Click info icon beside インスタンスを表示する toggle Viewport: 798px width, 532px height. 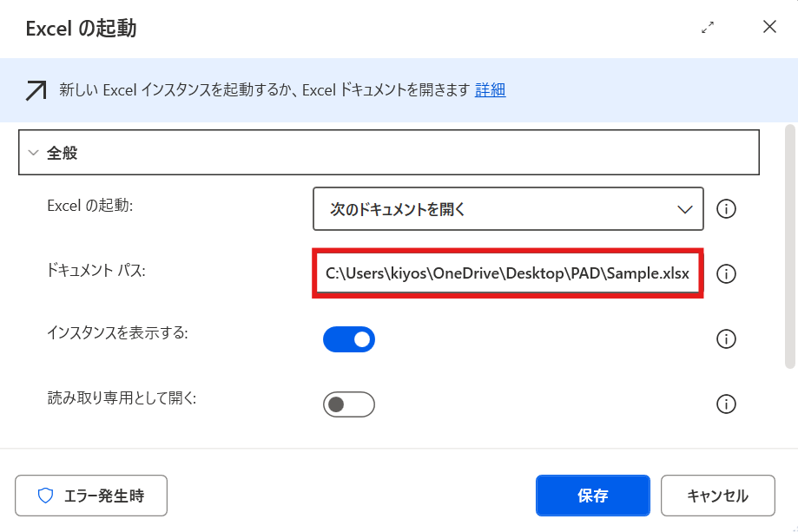point(726,339)
